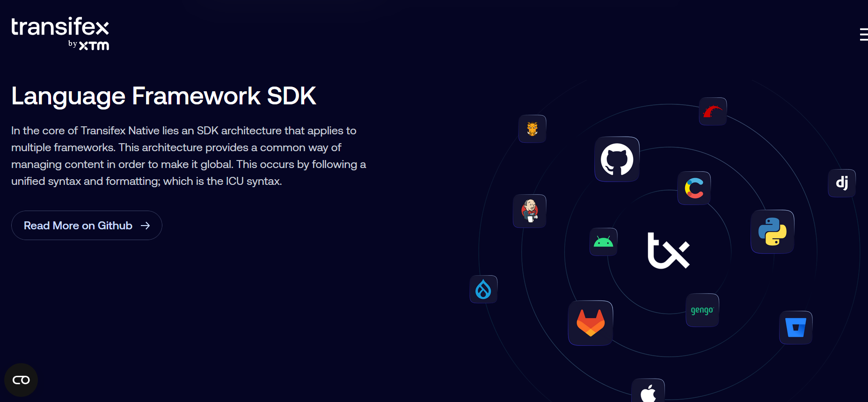The image size is (868, 402).
Task: Click the "Language Framework SDK" heading
Action: point(164,96)
